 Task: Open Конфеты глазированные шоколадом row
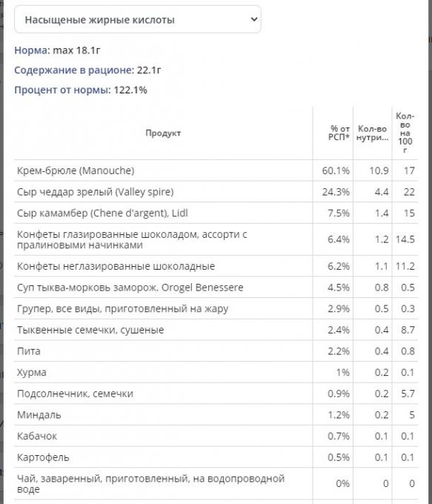216,239
